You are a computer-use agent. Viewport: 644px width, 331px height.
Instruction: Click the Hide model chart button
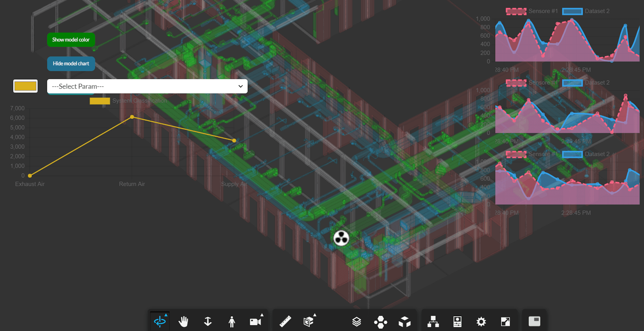71,63
